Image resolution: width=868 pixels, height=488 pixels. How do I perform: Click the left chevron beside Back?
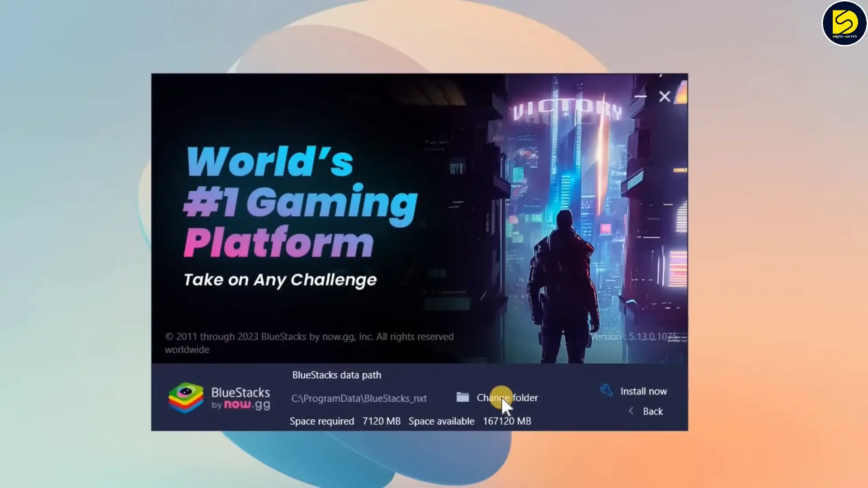pyautogui.click(x=631, y=411)
